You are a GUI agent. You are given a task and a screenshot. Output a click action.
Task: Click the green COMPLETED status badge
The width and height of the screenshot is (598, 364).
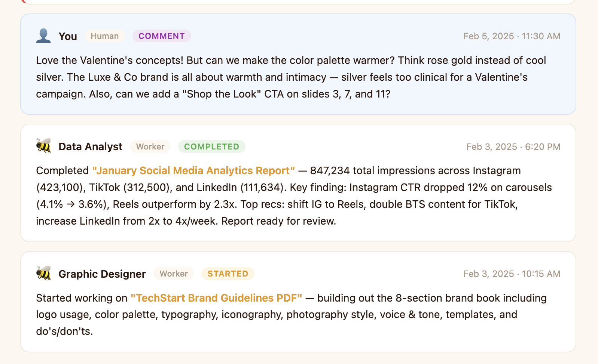coord(211,146)
